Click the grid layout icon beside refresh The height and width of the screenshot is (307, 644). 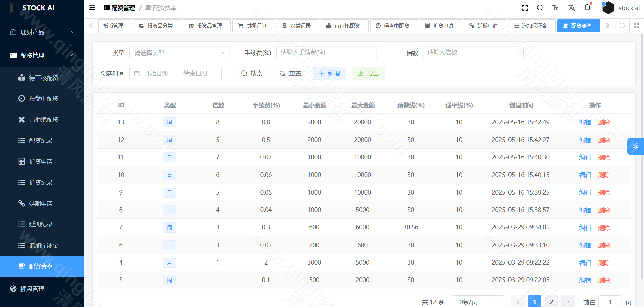pos(636,25)
